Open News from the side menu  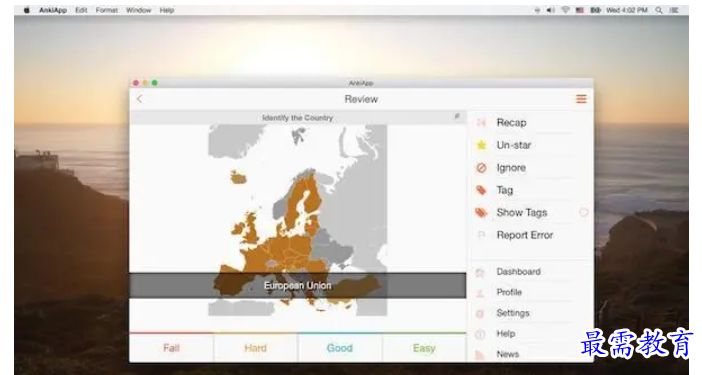(508, 354)
